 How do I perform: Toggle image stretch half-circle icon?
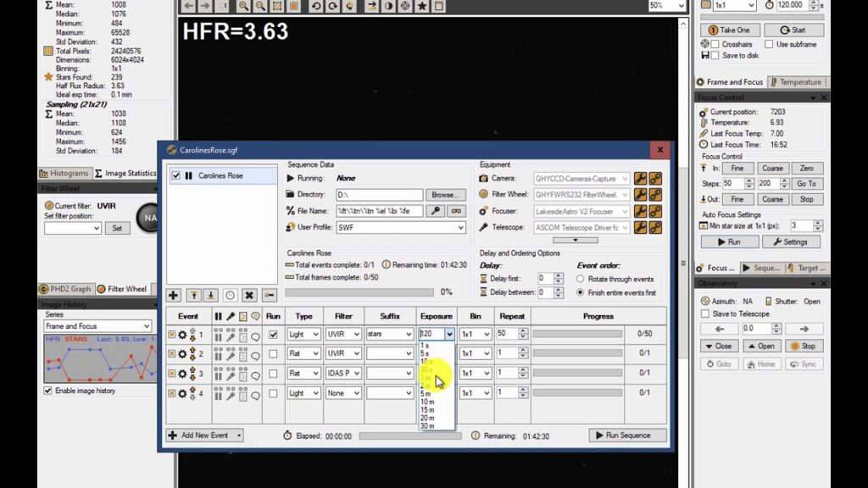[x=388, y=6]
